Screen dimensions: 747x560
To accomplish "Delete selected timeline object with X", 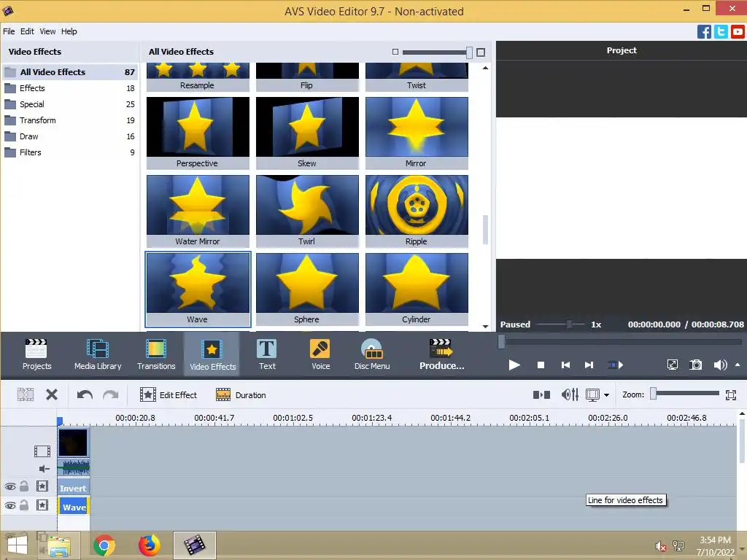I will pyautogui.click(x=52, y=394).
